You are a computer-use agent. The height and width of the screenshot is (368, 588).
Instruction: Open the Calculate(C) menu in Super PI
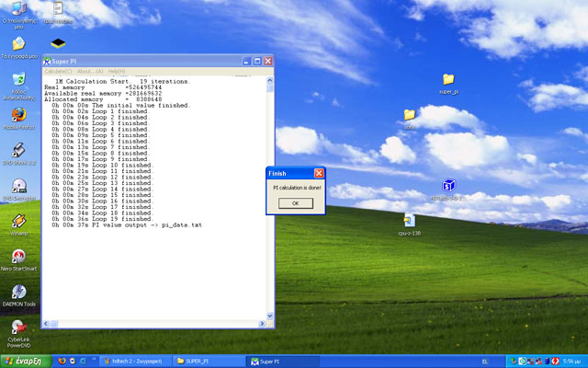click(58, 72)
